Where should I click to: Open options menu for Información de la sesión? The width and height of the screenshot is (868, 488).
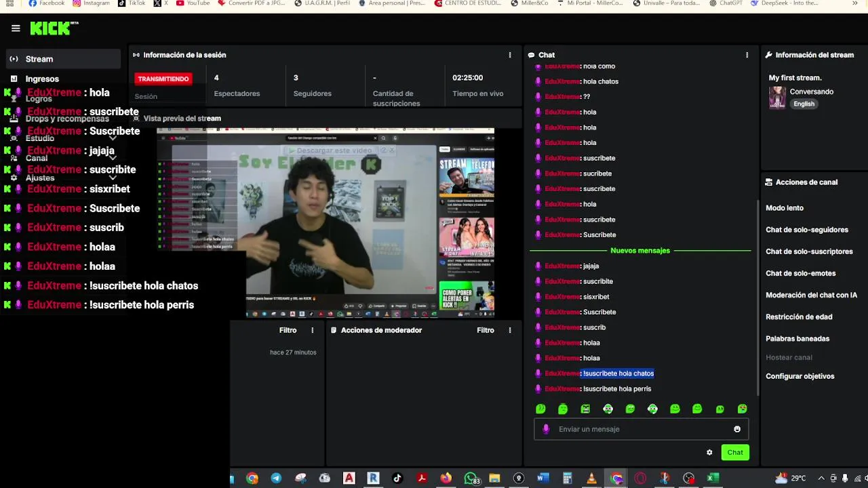[510, 55]
